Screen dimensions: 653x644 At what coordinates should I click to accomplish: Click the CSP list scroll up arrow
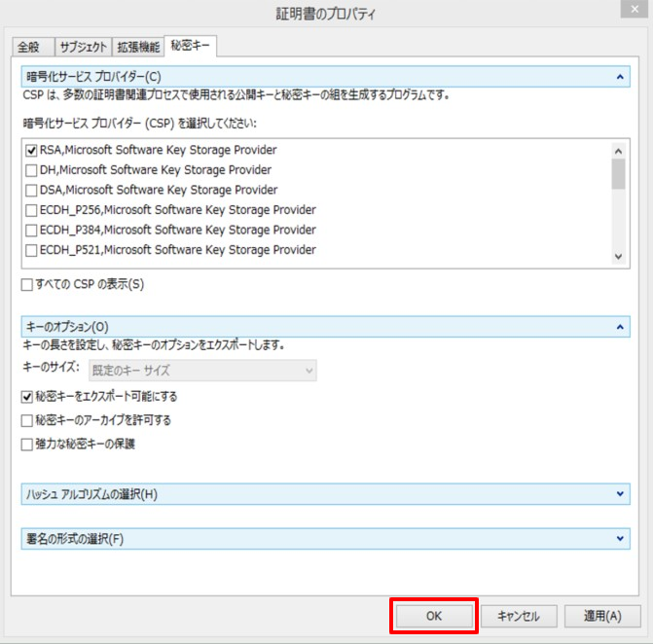[618, 151]
